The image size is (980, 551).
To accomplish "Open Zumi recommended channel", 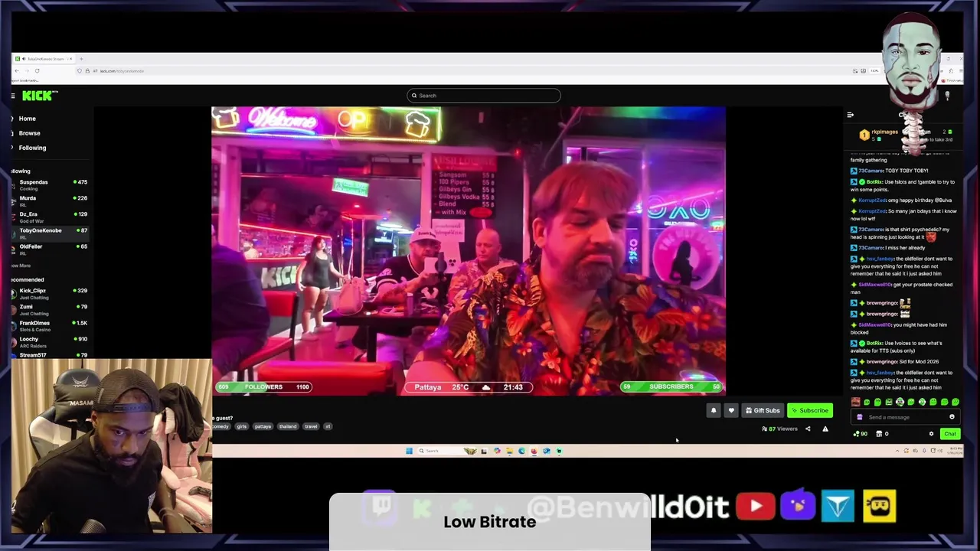I will tap(51, 309).
